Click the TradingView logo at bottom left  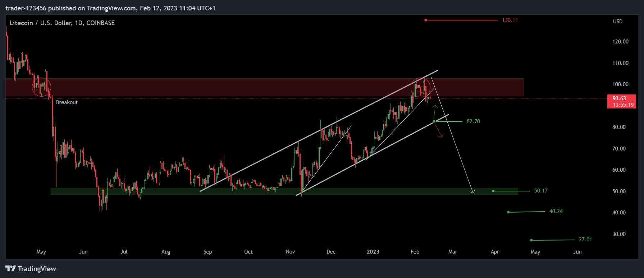click(x=31, y=269)
